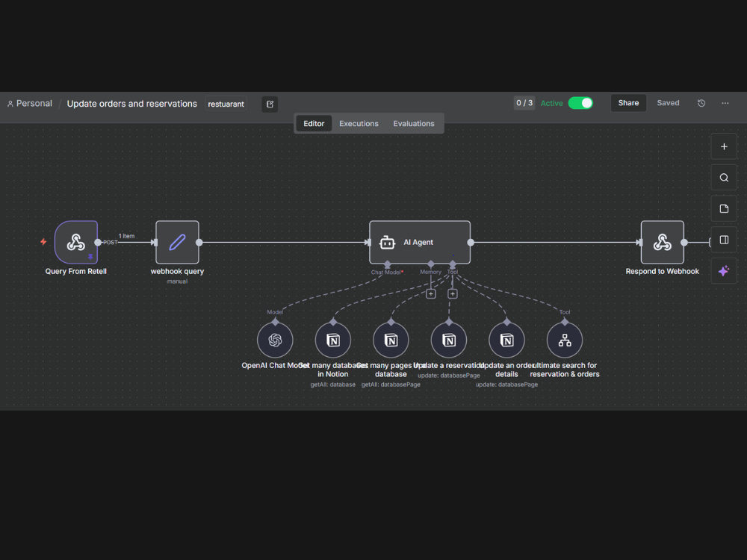This screenshot has height=560, width=747.
Task: Click the workflow name Update orders and reservations
Action: point(132,104)
